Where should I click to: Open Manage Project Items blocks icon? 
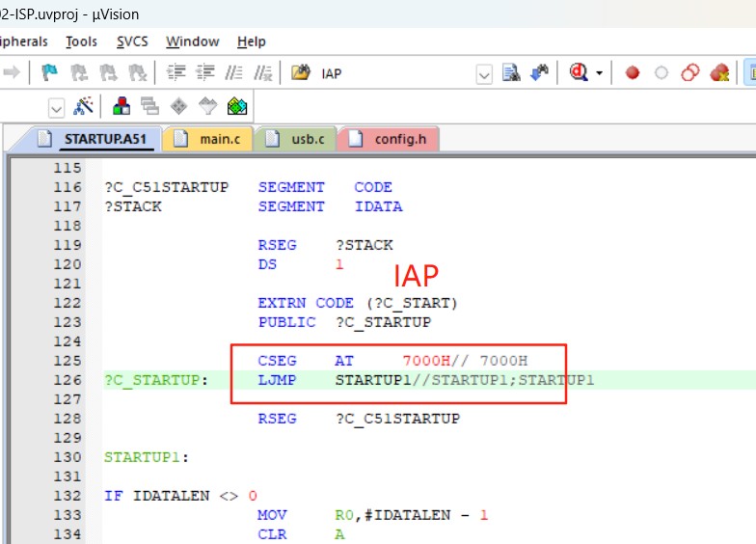click(121, 106)
